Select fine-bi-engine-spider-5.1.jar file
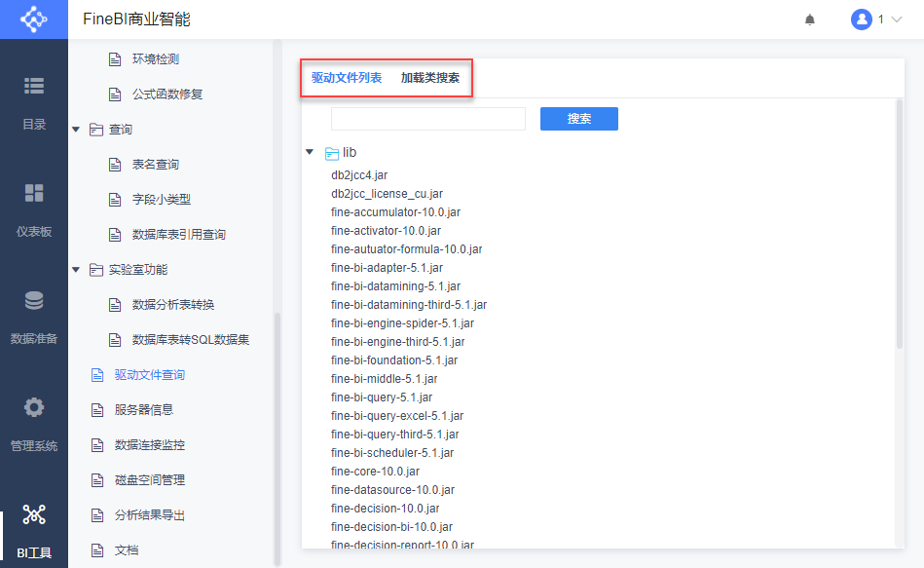The width and height of the screenshot is (924, 568). click(x=402, y=323)
